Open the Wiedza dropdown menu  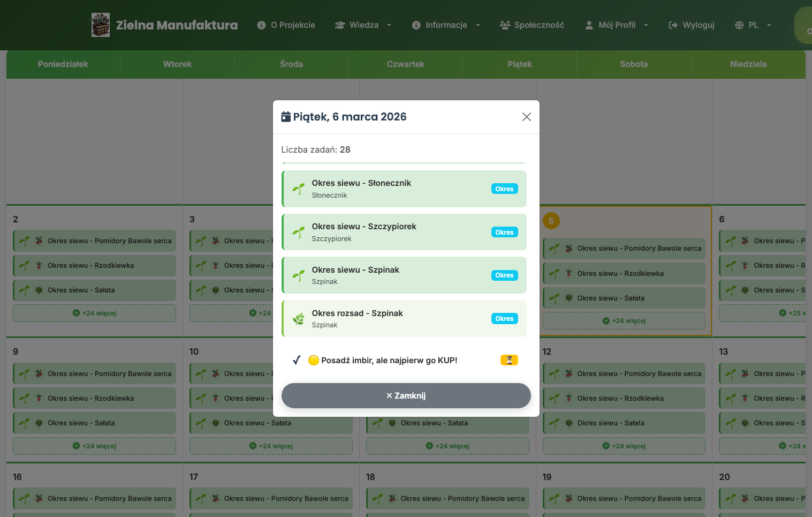(x=363, y=25)
